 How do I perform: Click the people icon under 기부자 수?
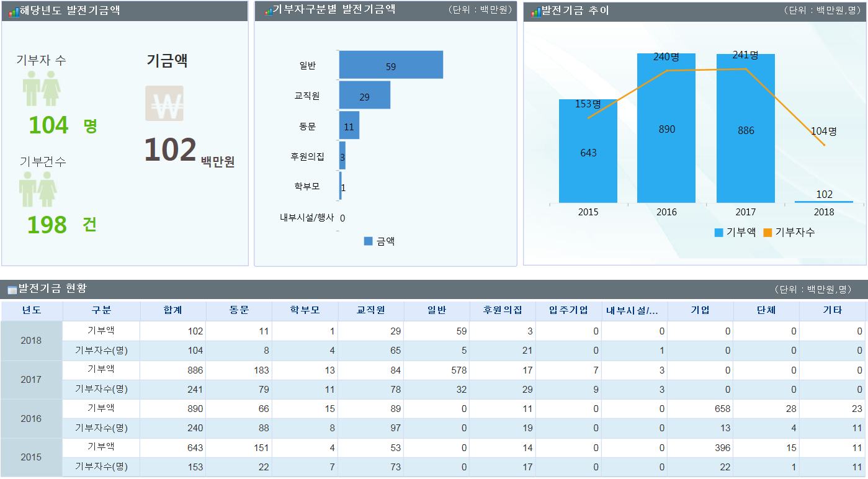coord(42,88)
